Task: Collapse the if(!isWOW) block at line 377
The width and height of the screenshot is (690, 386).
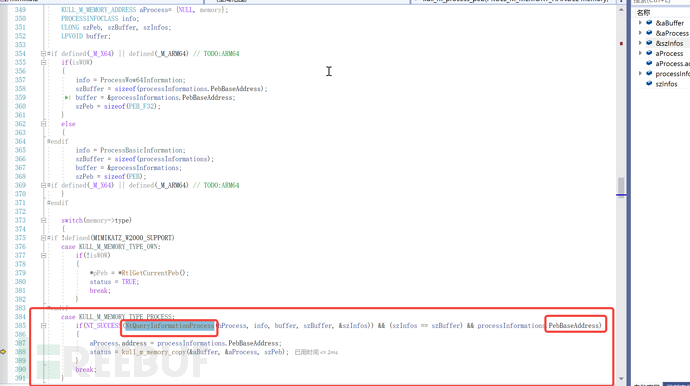Action: (43, 255)
